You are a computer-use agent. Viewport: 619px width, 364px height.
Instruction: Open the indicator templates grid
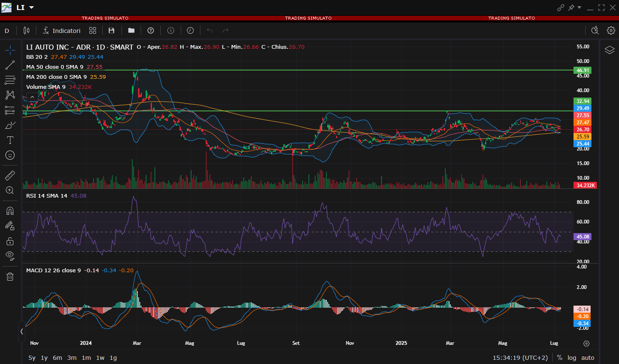pos(93,30)
